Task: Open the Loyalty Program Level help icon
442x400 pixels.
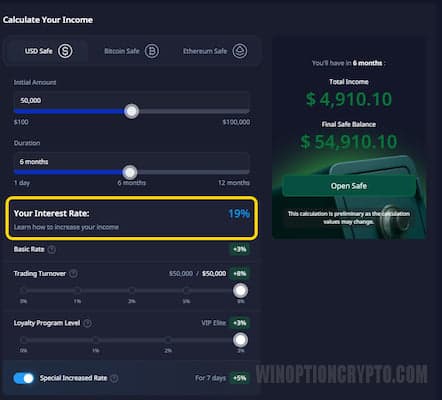Action: pyautogui.click(x=87, y=323)
